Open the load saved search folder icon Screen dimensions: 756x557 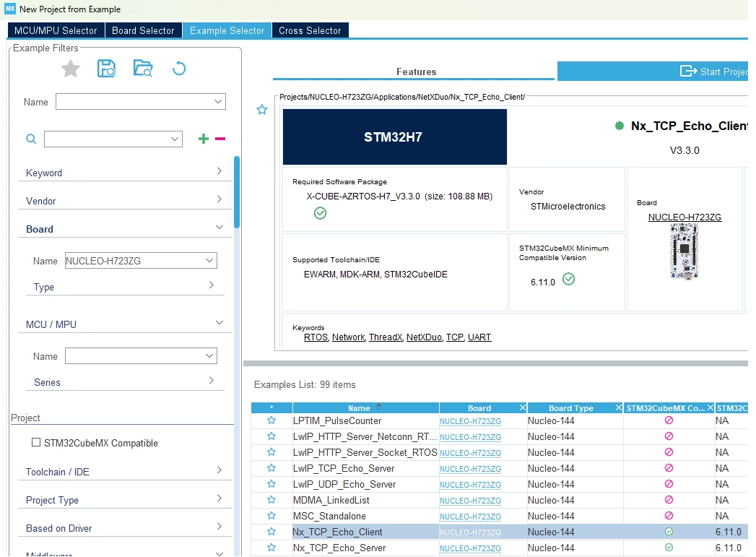[143, 69]
